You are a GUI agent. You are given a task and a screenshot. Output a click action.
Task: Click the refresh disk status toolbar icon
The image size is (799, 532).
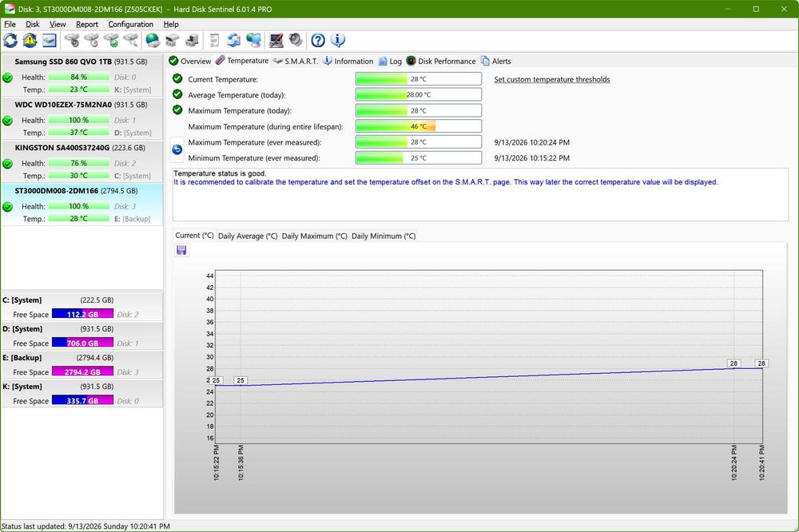[10, 40]
